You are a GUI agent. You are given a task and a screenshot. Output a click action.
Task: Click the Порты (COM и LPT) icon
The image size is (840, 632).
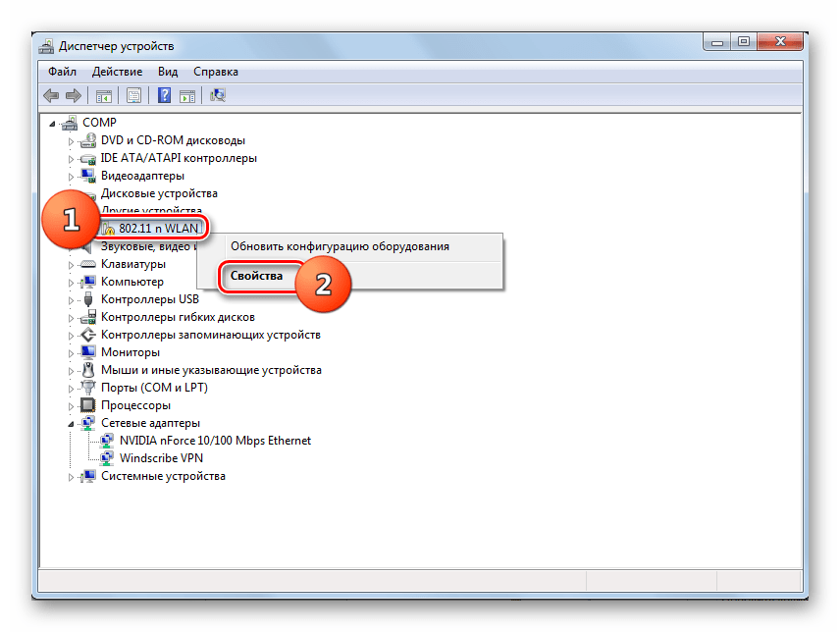coord(88,388)
